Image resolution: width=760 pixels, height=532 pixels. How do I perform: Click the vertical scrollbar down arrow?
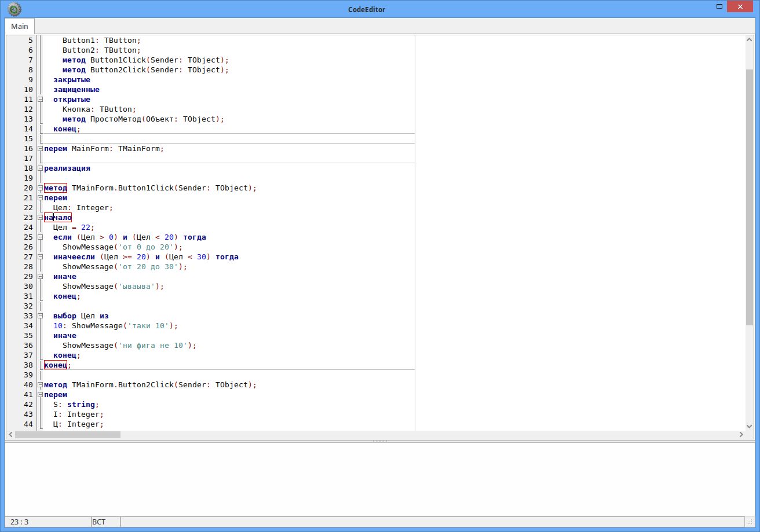(750, 425)
